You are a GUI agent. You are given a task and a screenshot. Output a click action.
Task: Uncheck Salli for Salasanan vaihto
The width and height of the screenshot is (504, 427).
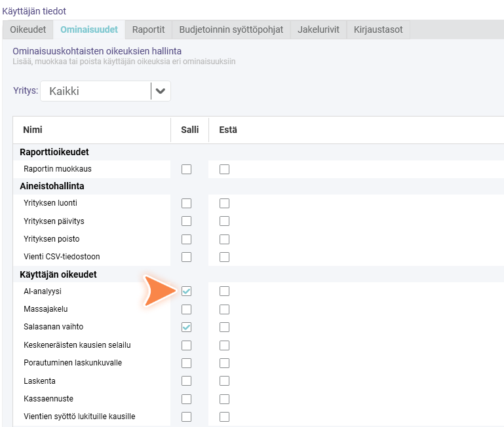pos(186,327)
